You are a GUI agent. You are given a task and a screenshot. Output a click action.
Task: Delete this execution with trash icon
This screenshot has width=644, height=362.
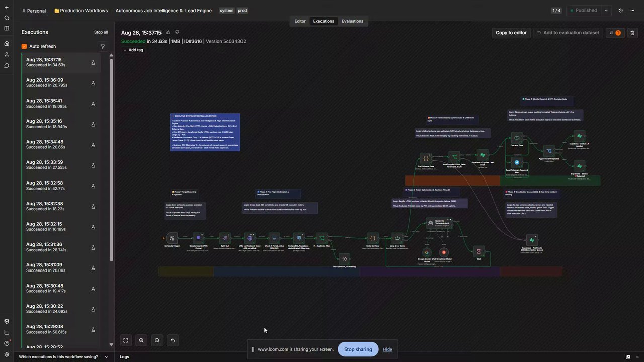click(632, 33)
